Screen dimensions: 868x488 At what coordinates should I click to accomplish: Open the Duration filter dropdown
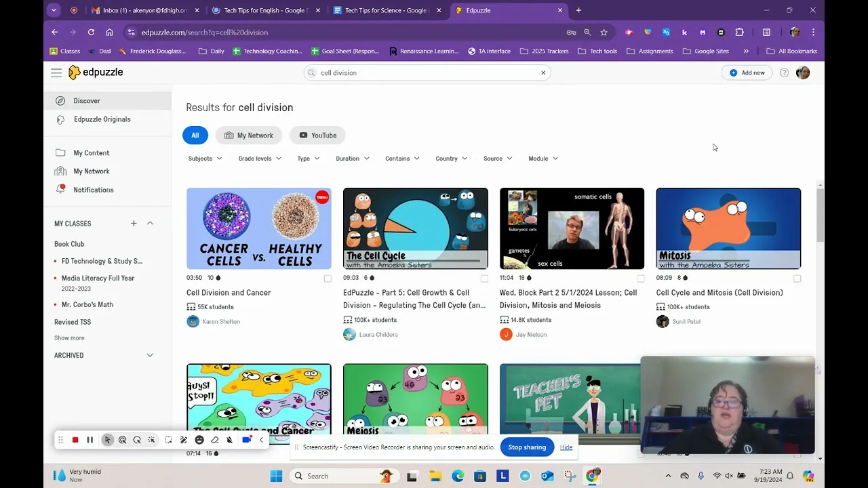352,159
